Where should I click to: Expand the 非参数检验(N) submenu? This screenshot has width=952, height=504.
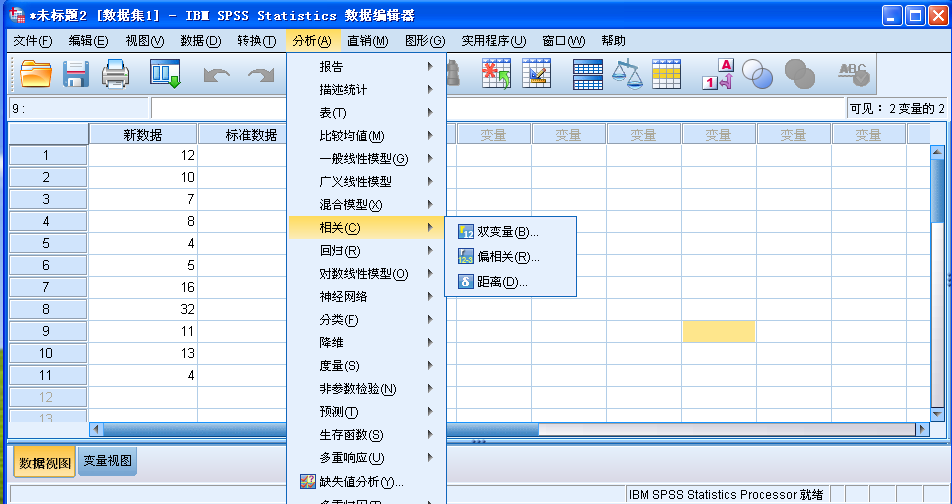(x=367, y=389)
